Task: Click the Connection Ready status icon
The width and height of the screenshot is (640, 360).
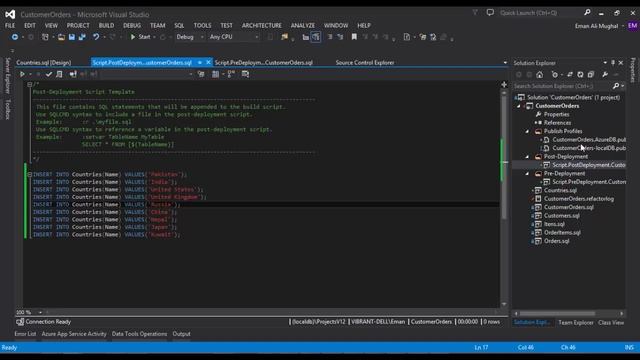Action: coord(20,322)
